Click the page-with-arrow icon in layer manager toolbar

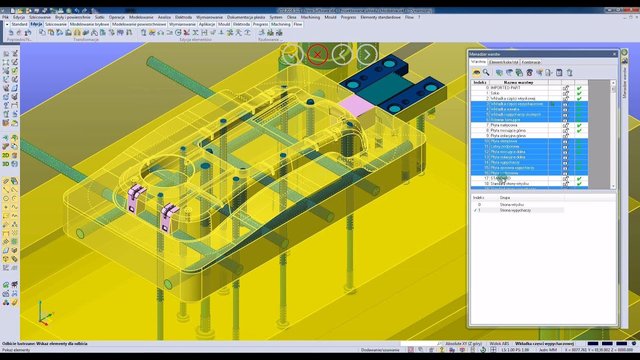(549, 73)
